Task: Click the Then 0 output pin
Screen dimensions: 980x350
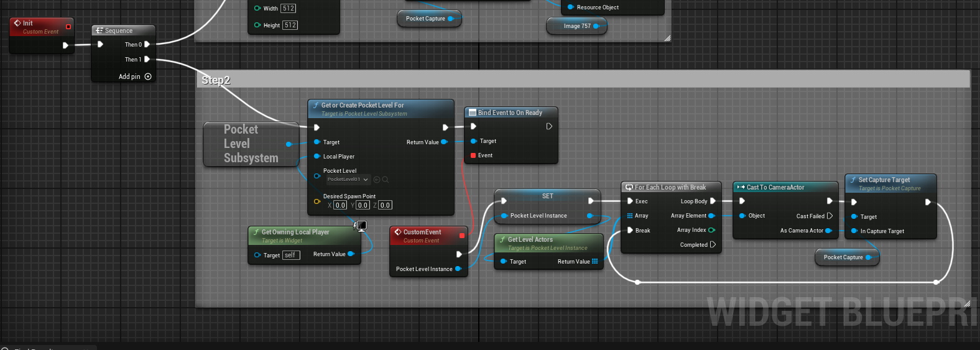Action: pyautogui.click(x=147, y=44)
